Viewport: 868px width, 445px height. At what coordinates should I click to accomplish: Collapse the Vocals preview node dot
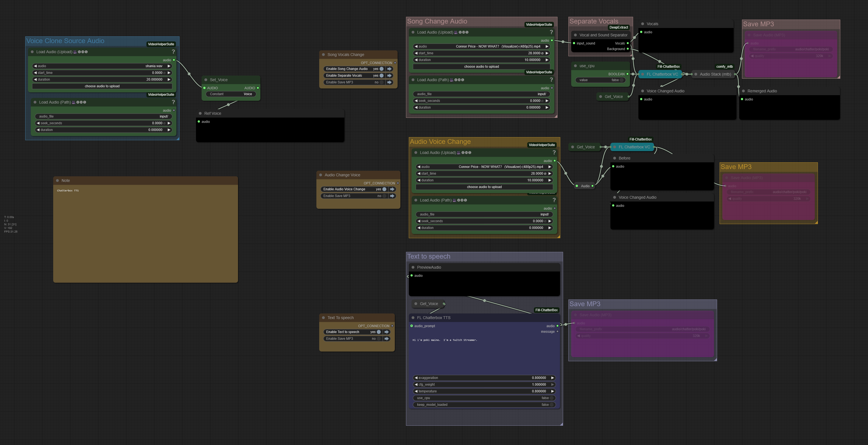click(643, 24)
